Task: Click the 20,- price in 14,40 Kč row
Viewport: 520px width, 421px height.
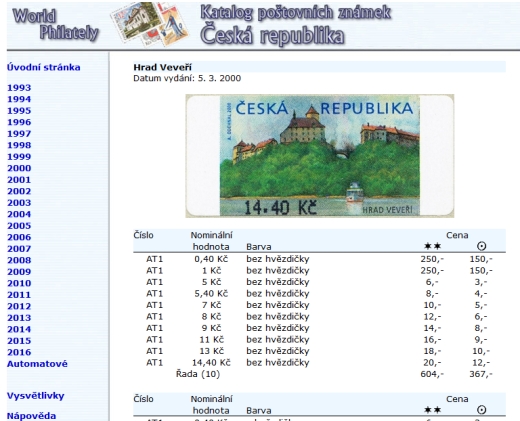Action: point(432,362)
